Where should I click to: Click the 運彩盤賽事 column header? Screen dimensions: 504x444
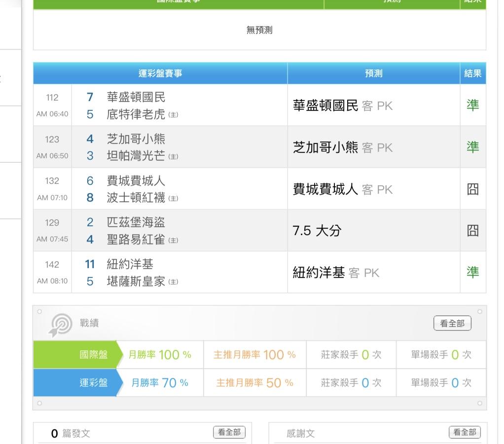point(160,73)
